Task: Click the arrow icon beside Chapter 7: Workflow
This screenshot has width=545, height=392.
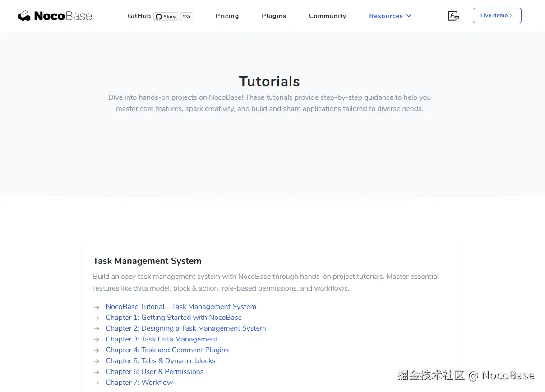Action: click(x=97, y=383)
